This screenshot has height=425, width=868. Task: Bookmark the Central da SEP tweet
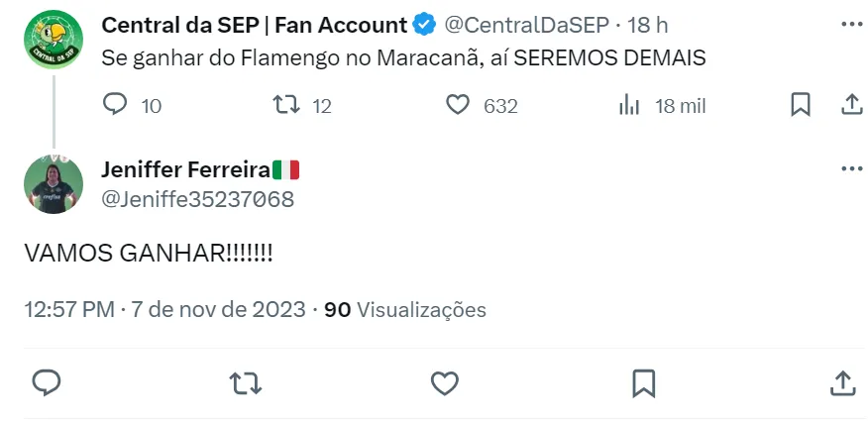(801, 105)
